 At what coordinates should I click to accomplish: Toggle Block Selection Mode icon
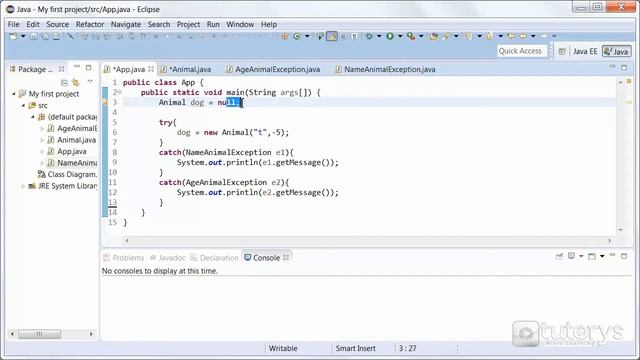(x=343, y=36)
